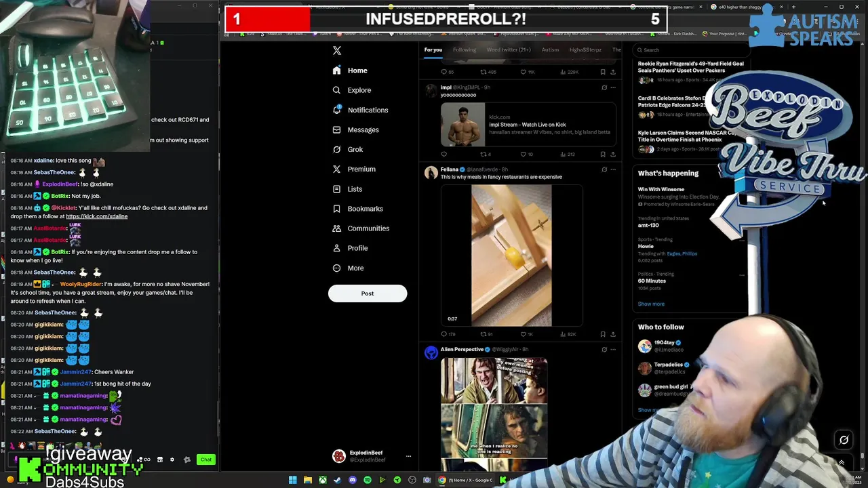This screenshot has height=488, width=868.
Task: Open Grok explain on Fellana post
Action: click(x=604, y=169)
